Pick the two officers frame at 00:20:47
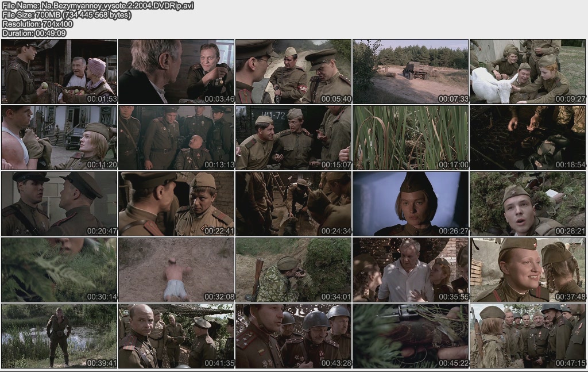Image resolution: width=588 pixels, height=372 pixels. click(59, 204)
